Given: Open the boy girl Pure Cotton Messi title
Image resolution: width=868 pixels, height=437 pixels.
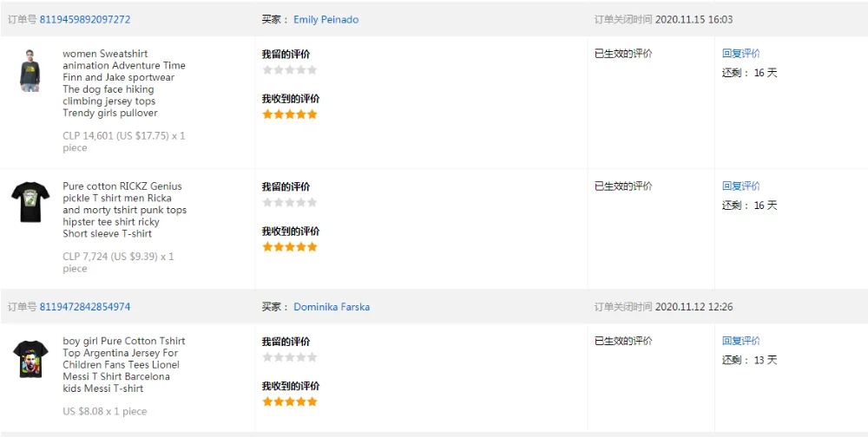Looking at the screenshot, I should point(122,365).
